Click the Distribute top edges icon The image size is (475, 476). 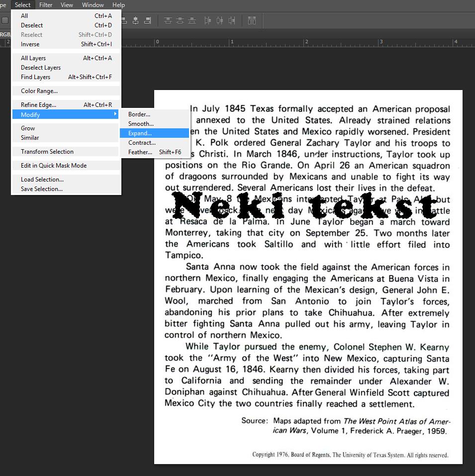pyautogui.click(x=168, y=21)
